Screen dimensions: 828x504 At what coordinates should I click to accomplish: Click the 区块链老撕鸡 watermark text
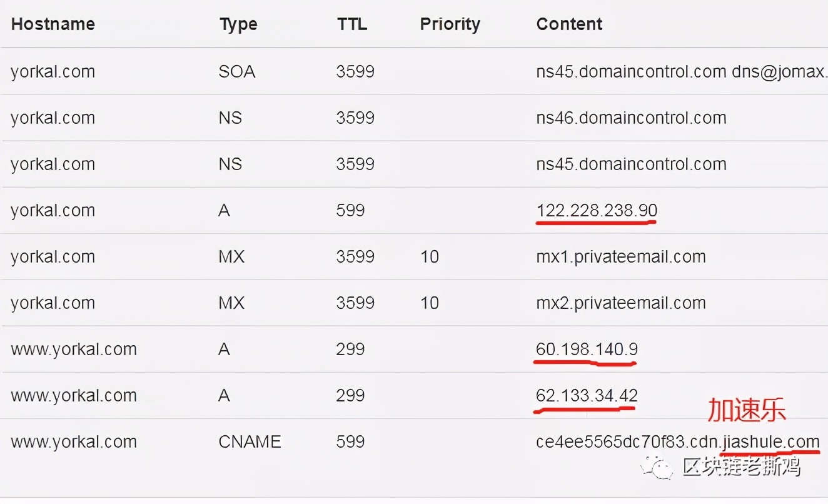pos(742,466)
